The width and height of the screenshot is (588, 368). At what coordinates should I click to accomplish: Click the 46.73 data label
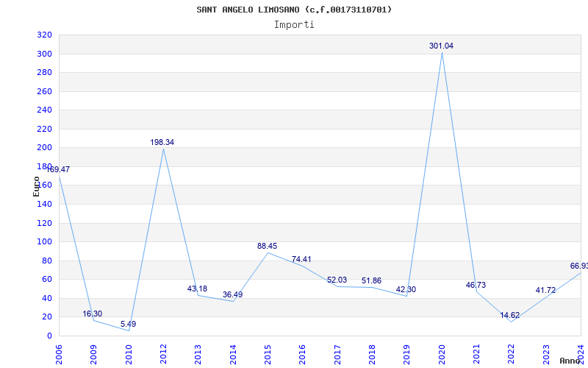click(476, 285)
